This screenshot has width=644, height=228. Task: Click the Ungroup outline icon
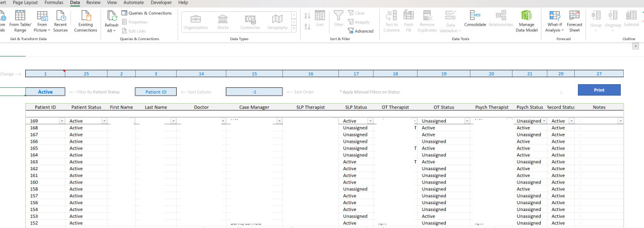tap(613, 16)
